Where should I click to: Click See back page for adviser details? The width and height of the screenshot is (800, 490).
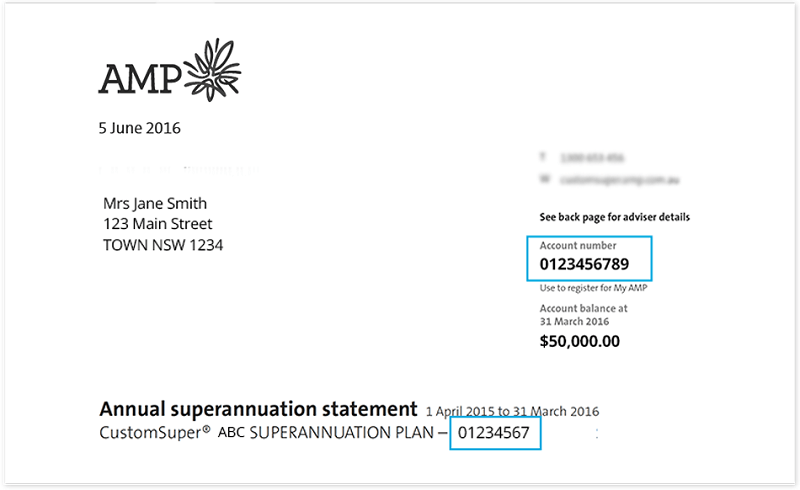[x=615, y=217]
